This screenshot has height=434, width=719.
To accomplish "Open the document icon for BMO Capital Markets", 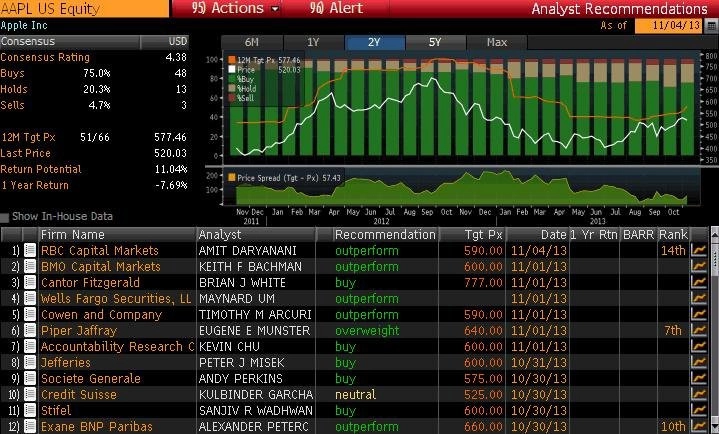I will tap(30, 267).
